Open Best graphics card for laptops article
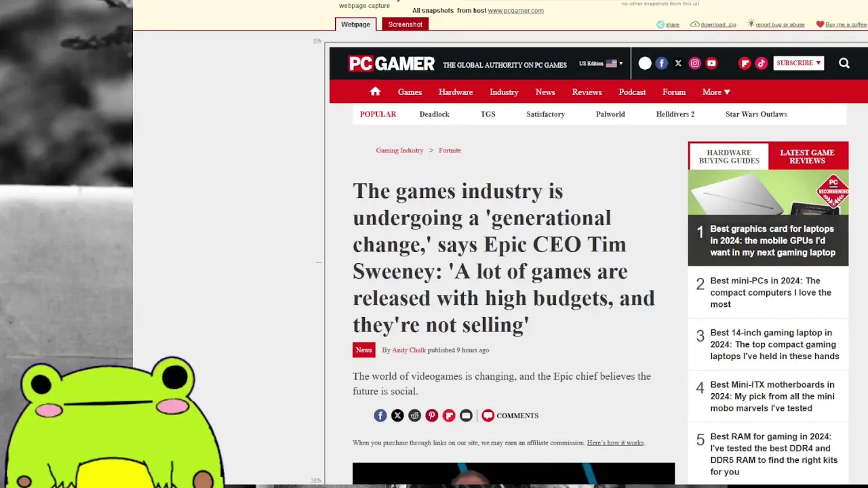Viewport: 868px width, 488px height. pyautogui.click(x=772, y=241)
